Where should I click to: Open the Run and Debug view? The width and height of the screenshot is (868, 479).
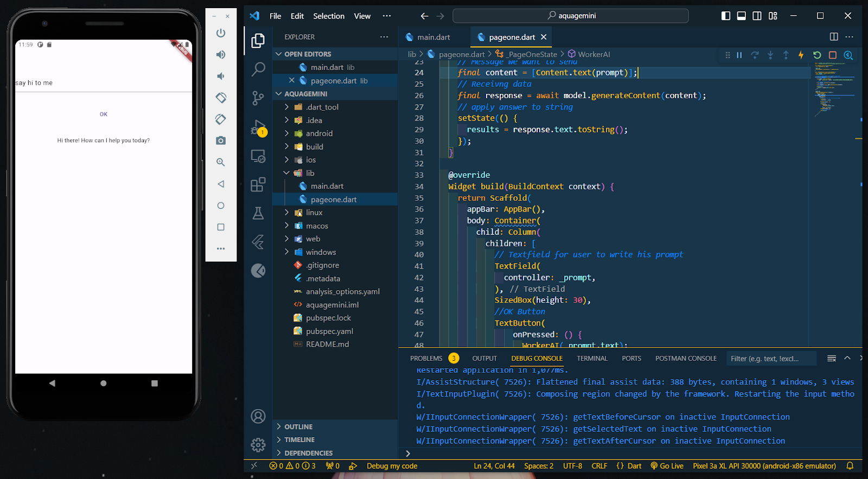tap(258, 127)
